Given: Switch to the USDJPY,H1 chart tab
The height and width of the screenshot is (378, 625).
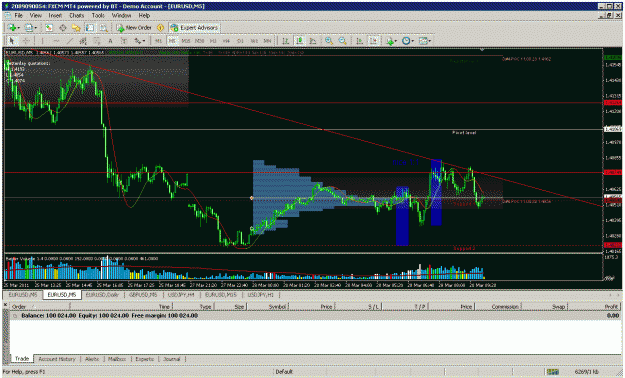Looking at the screenshot, I should point(261,295).
